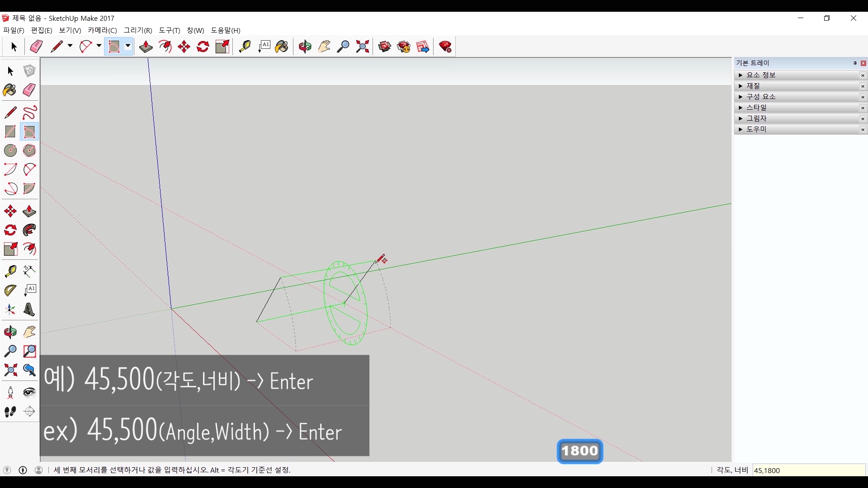The image size is (868, 488).
Task: Open the 그리기(R) menu
Action: click(x=138, y=30)
